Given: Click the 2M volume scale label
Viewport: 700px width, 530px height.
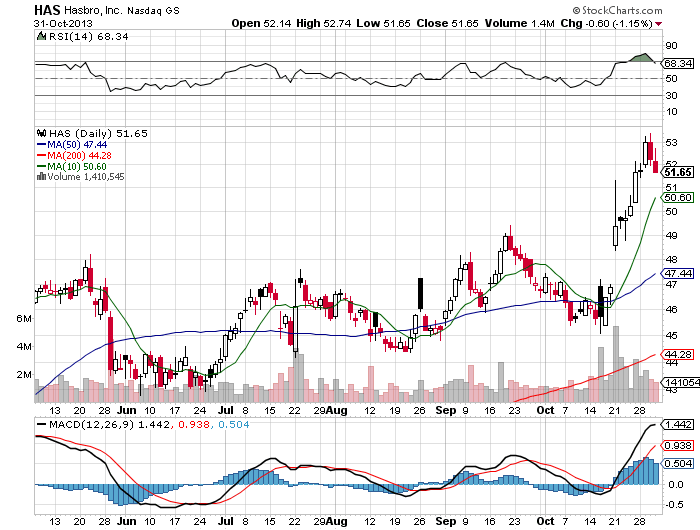Looking at the screenshot, I should point(24,374).
